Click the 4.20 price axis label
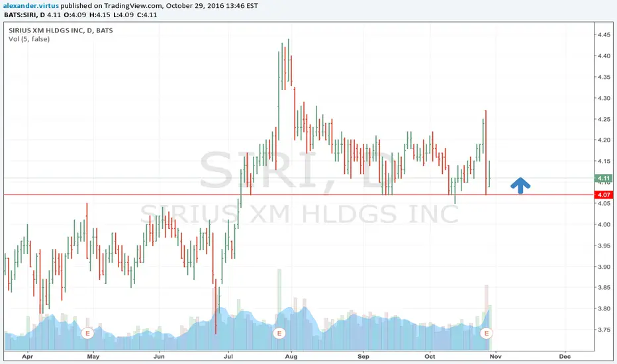This screenshot has width=617, height=364. [604, 140]
